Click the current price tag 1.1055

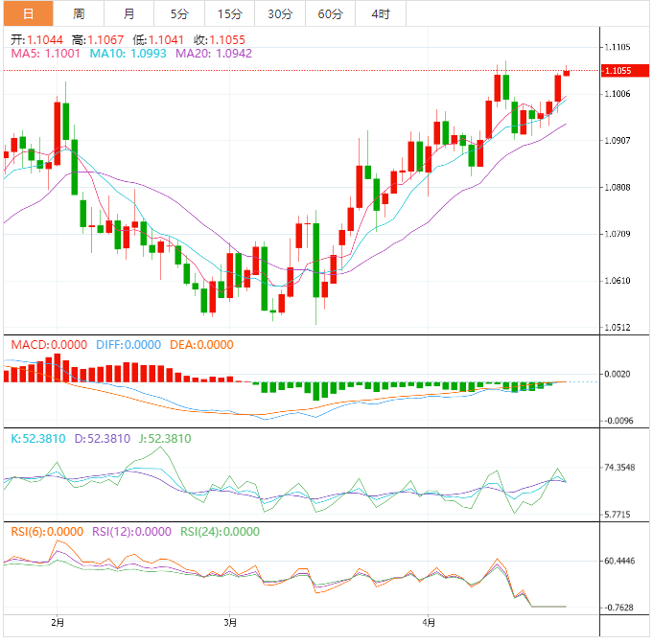[x=617, y=71]
